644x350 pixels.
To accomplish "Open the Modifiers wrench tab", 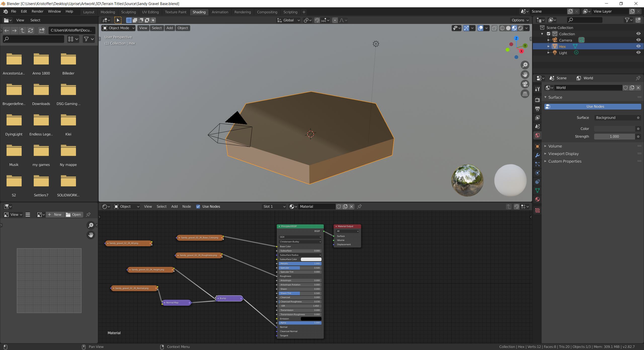I will pos(537,155).
